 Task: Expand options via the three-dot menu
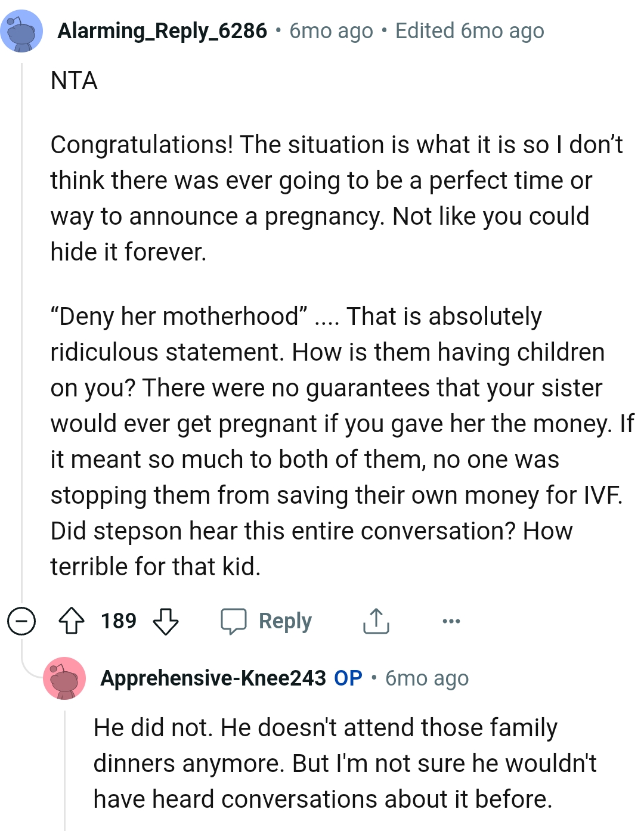tap(451, 621)
